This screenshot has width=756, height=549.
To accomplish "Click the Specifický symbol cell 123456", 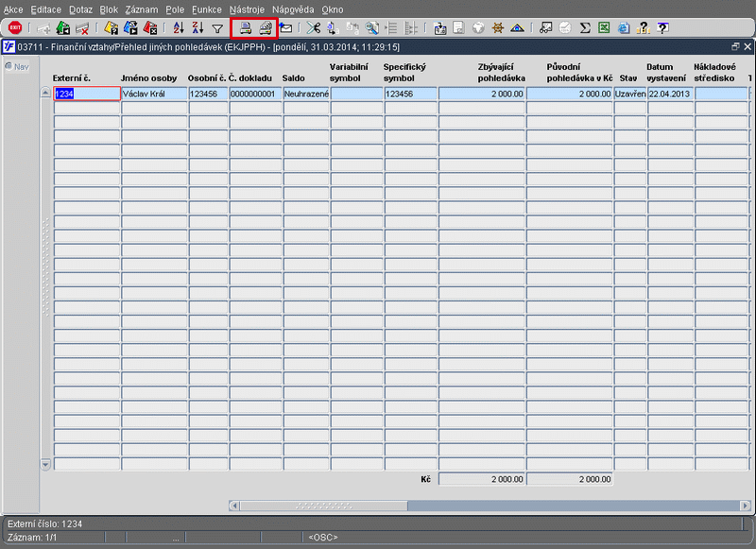I will click(411, 94).
